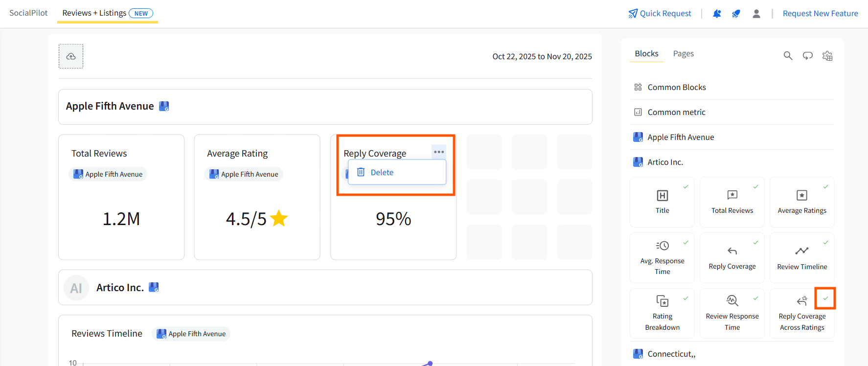Click the date range Oct 22 to Nov 20
This screenshot has width=868, height=366.
pos(542,56)
